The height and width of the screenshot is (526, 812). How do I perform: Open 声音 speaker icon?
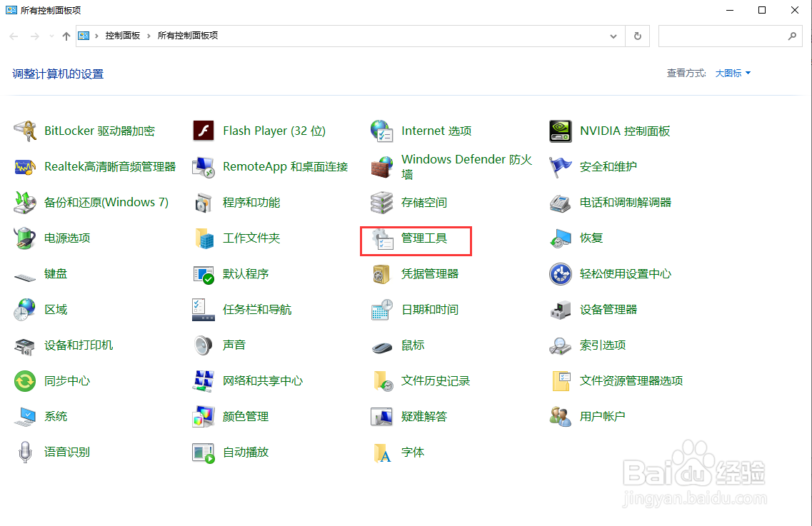[x=204, y=345]
